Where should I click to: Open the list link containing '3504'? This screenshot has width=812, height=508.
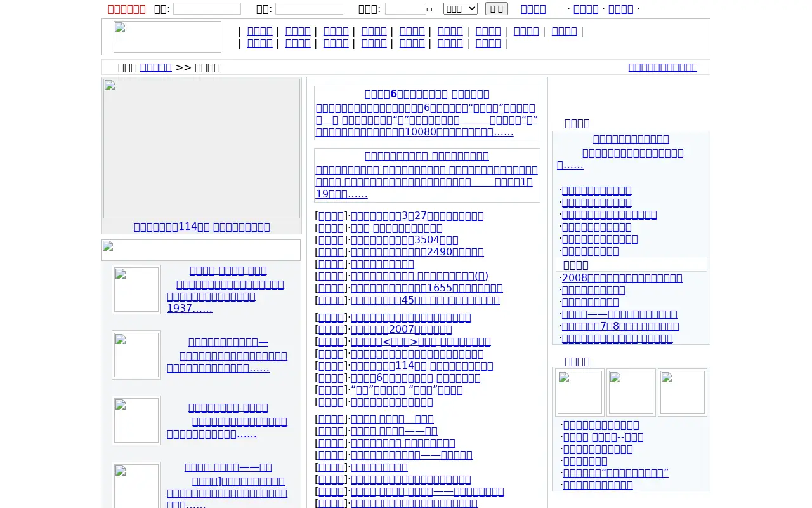405,240
